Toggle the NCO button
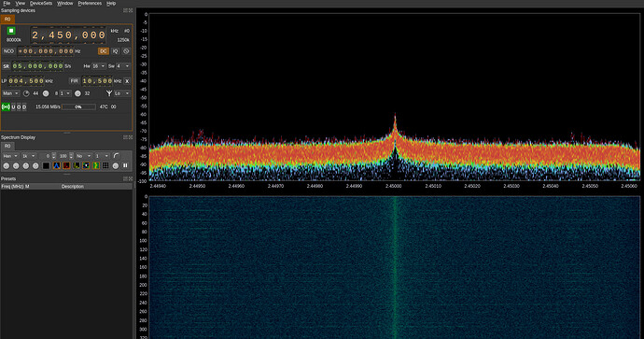 tap(8, 51)
